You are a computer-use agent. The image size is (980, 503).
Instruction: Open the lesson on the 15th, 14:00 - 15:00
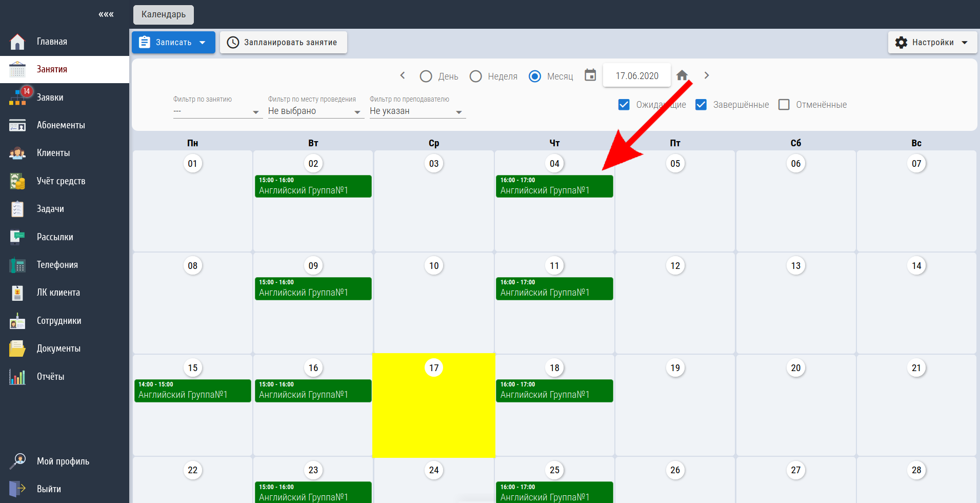193,391
